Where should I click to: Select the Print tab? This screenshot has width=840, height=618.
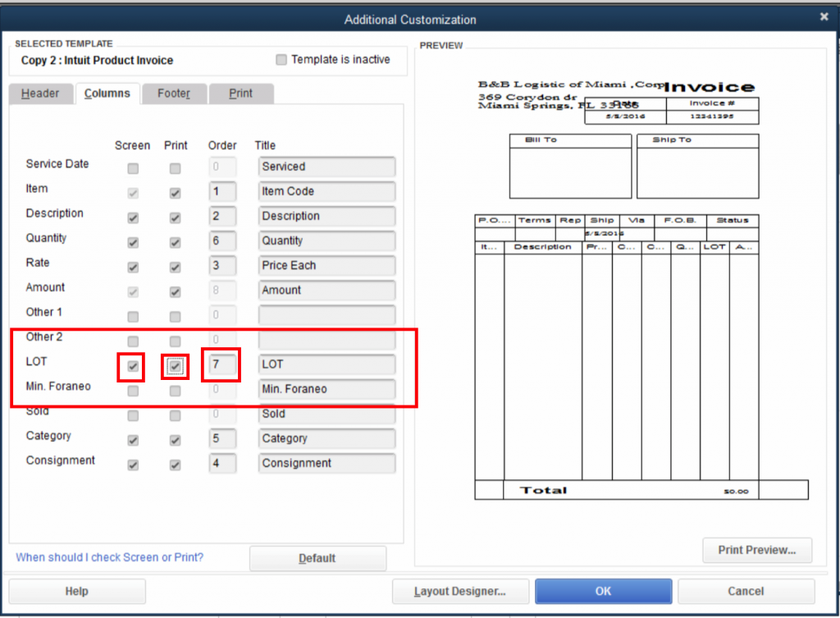point(240,94)
